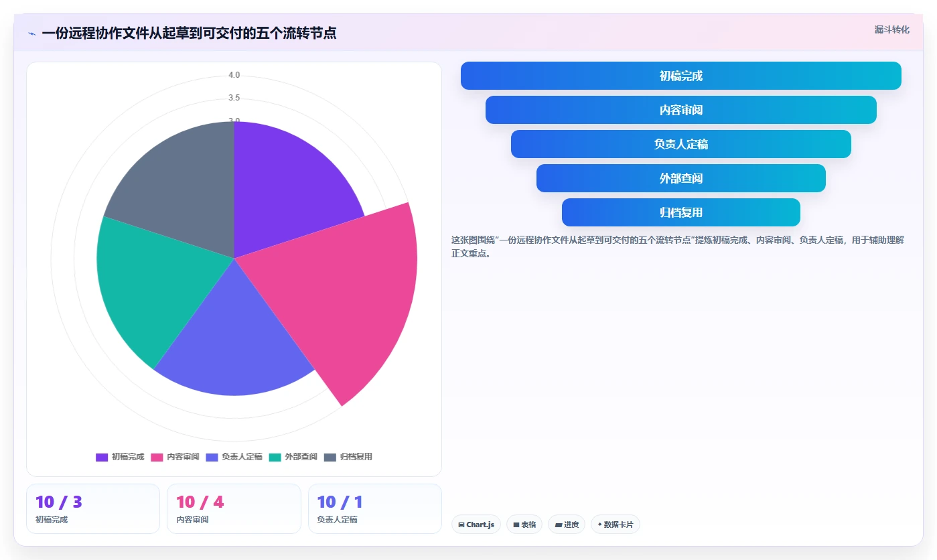937x560 pixels.
Task: Select the 进度 tag chip
Action: tap(567, 524)
